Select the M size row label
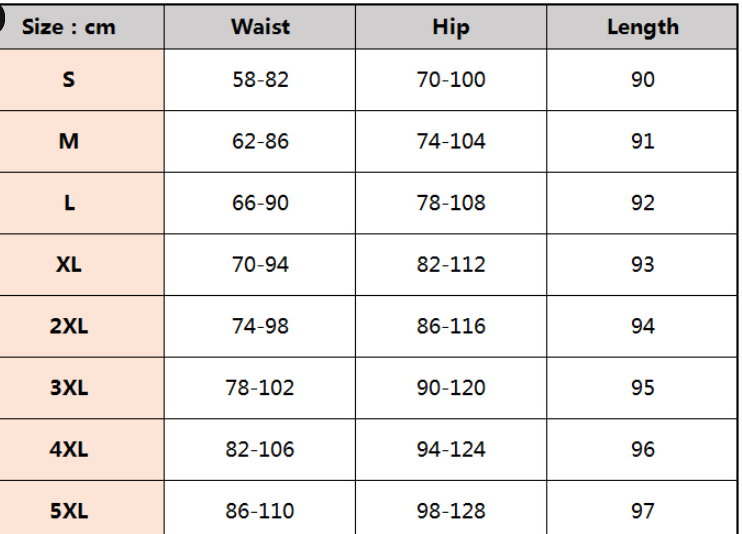 (69, 141)
